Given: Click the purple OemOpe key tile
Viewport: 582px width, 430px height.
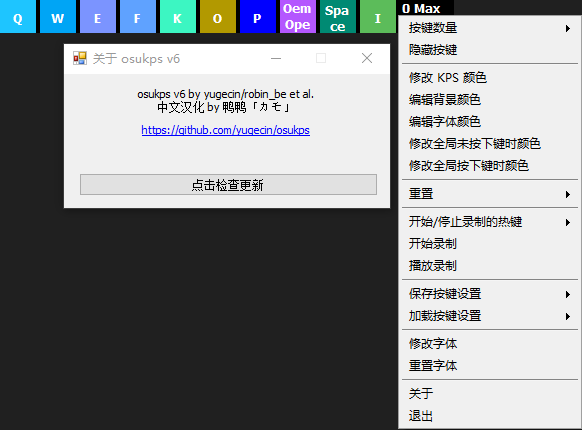Looking at the screenshot, I should (x=298, y=16).
